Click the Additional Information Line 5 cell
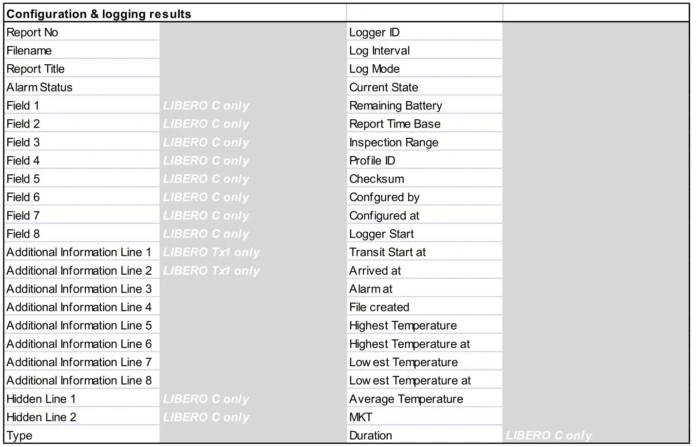The image size is (696, 447). click(79, 325)
